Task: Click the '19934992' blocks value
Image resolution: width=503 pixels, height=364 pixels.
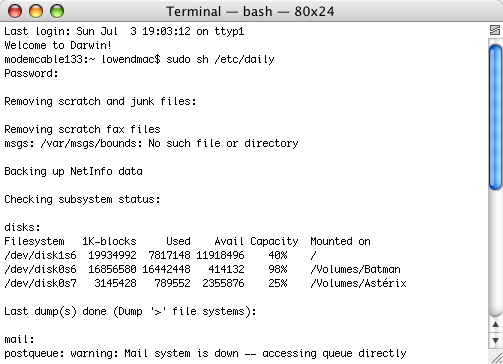Action: [112, 255]
